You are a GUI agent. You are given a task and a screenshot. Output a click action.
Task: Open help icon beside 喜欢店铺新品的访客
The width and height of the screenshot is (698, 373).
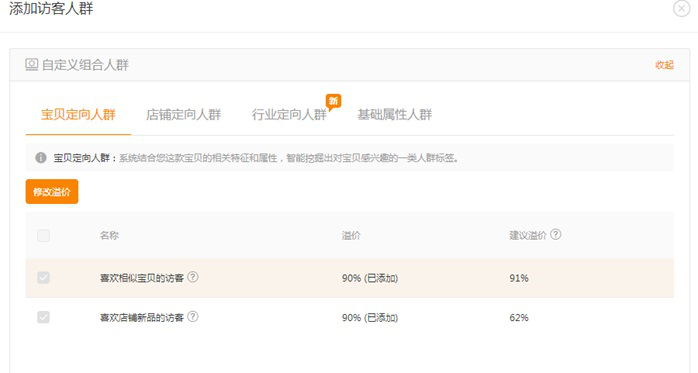point(193,316)
